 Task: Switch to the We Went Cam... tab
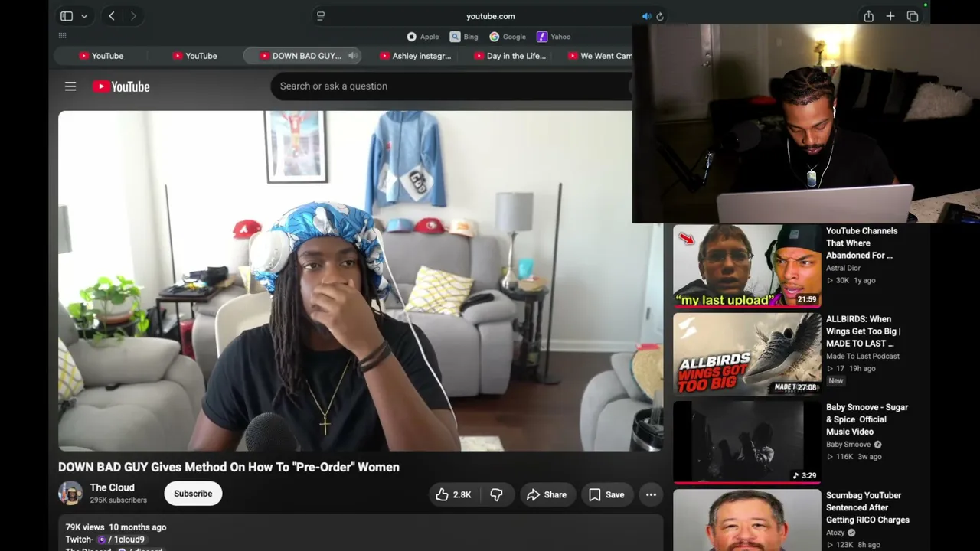(x=599, y=56)
